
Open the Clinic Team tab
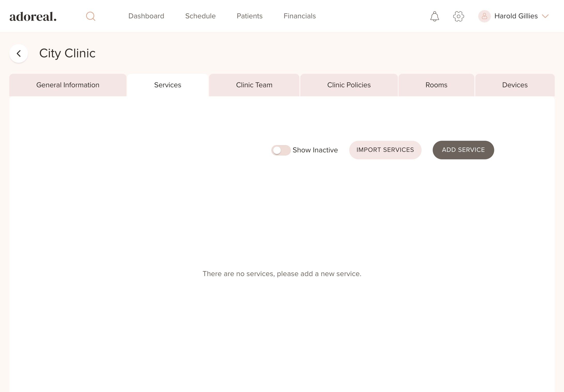(254, 85)
